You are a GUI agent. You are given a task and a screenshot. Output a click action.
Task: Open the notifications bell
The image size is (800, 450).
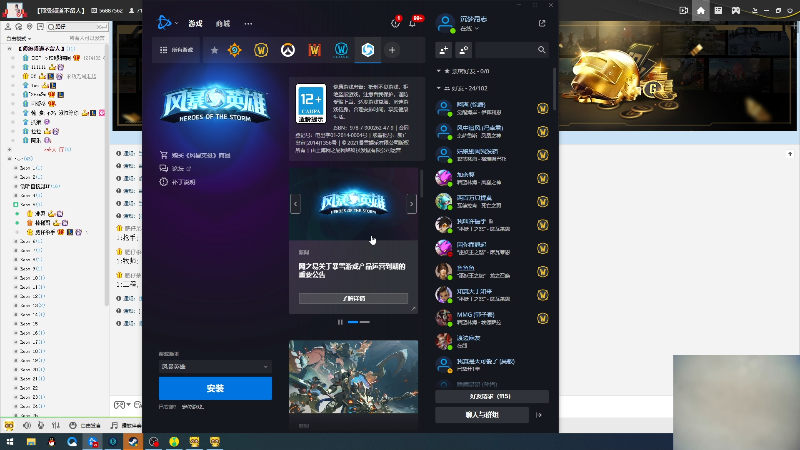point(413,23)
